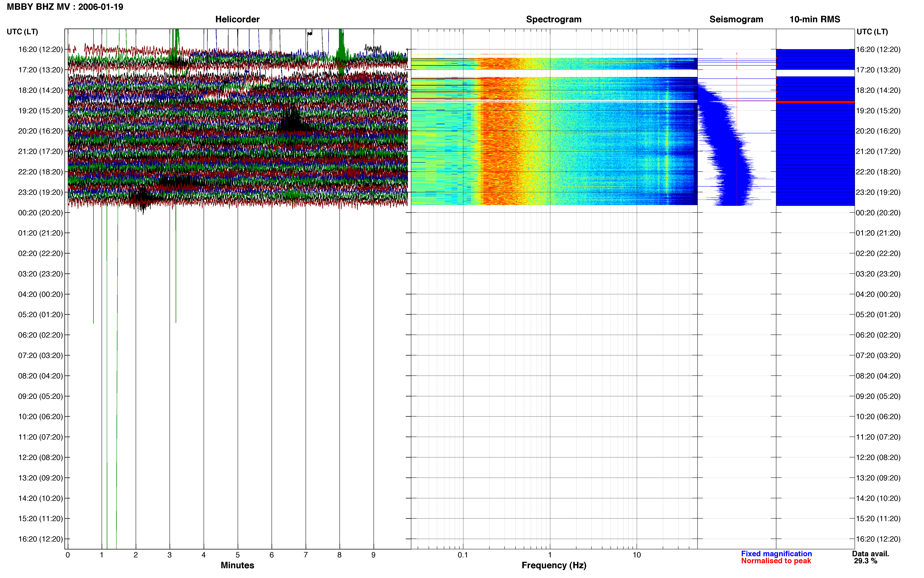Click left axis label '23:20 (19:20)'

pos(41,192)
